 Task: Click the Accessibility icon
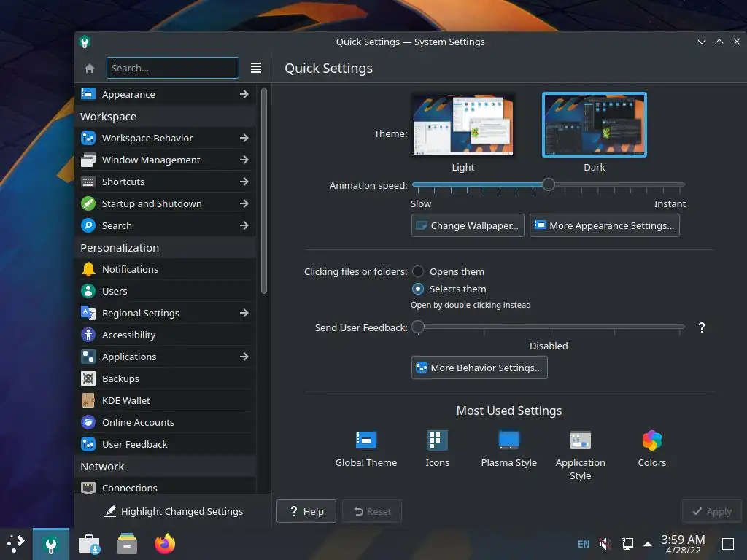(x=88, y=335)
